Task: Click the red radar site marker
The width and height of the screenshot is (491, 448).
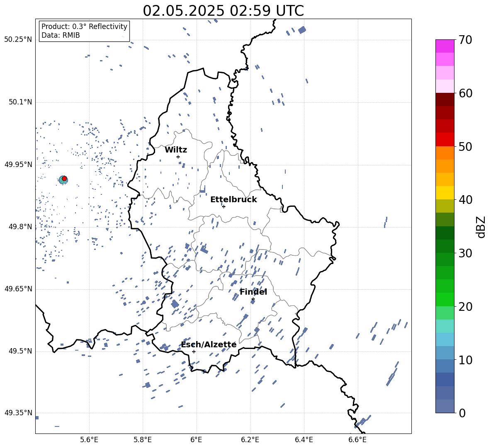Action: [64, 179]
